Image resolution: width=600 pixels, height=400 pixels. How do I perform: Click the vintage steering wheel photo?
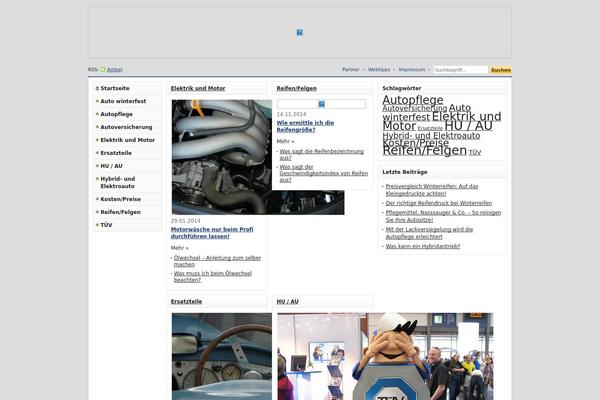click(222, 356)
